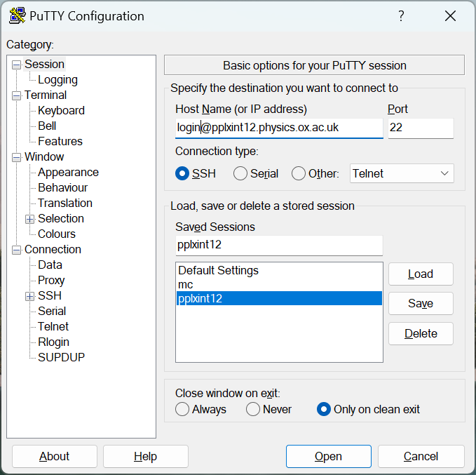Open the SSH connection
Image resolution: width=476 pixels, height=475 pixels.
(329, 457)
